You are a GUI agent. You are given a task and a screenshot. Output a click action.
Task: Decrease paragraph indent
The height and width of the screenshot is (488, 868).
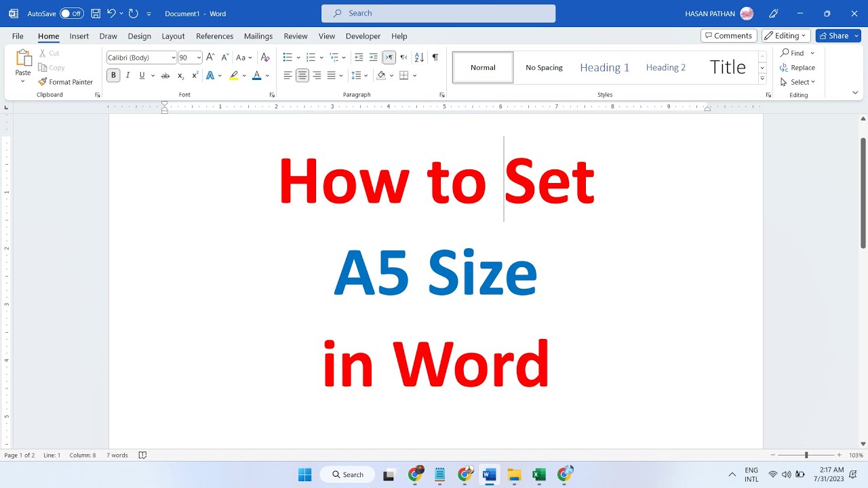coord(359,58)
